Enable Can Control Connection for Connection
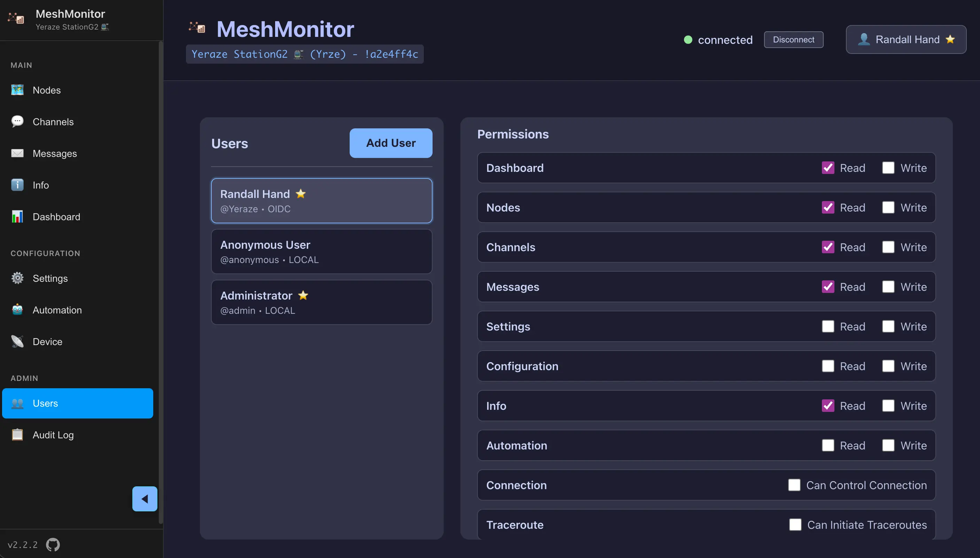 coord(794,485)
